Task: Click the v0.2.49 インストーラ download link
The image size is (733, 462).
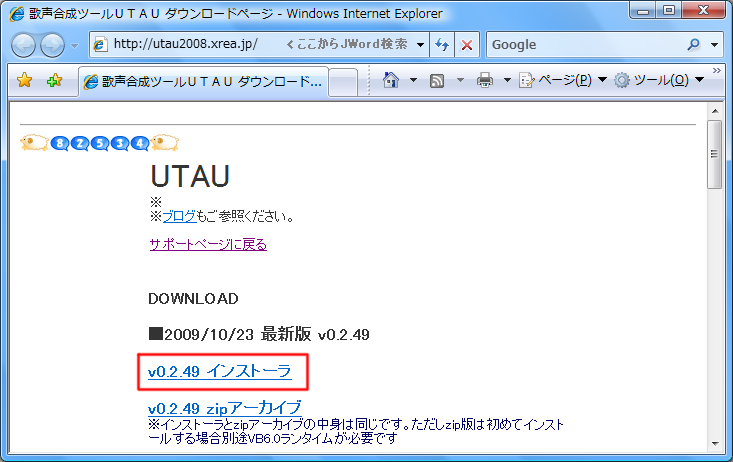Action: (219, 371)
